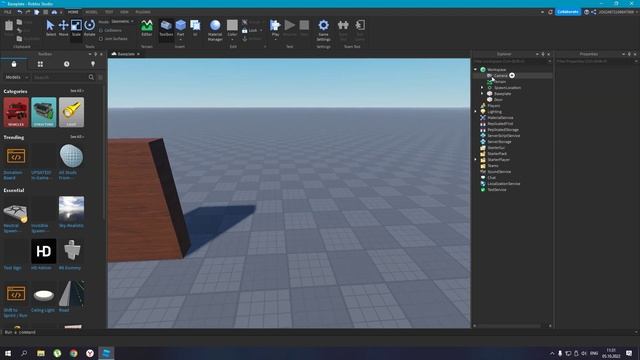Select StarterGui in Explorer

point(496,147)
